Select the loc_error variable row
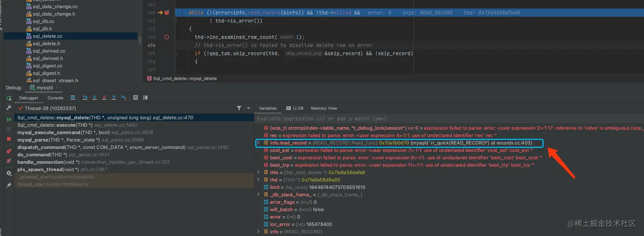Screen dimensions: 644x236 (x=449, y=224)
